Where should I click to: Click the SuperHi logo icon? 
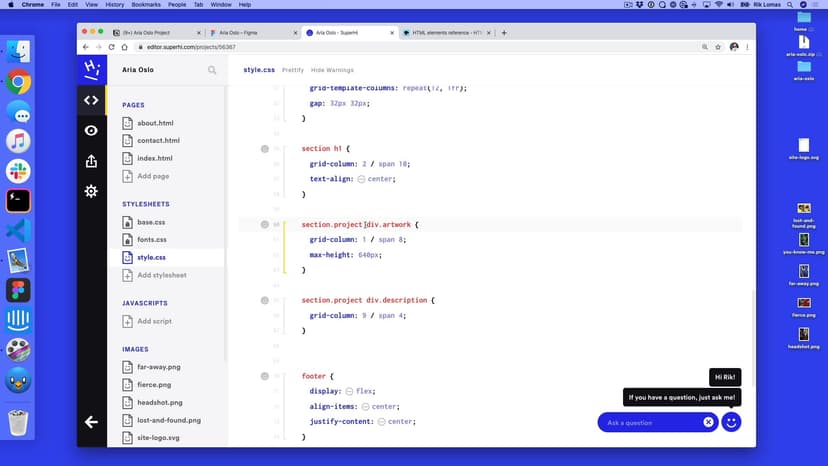[91, 69]
